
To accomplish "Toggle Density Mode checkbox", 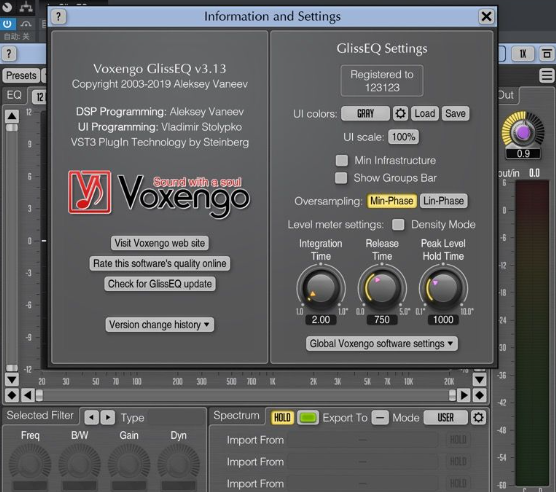I will click(398, 224).
